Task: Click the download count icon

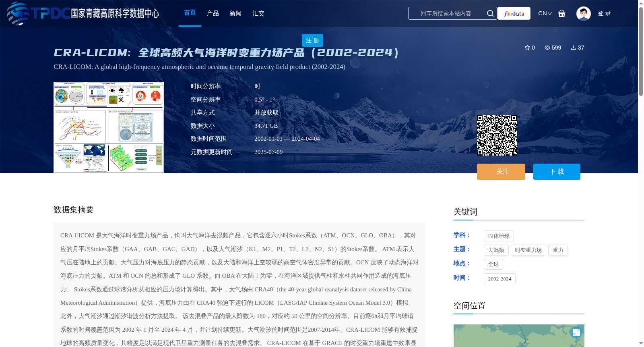Action: coord(574,48)
